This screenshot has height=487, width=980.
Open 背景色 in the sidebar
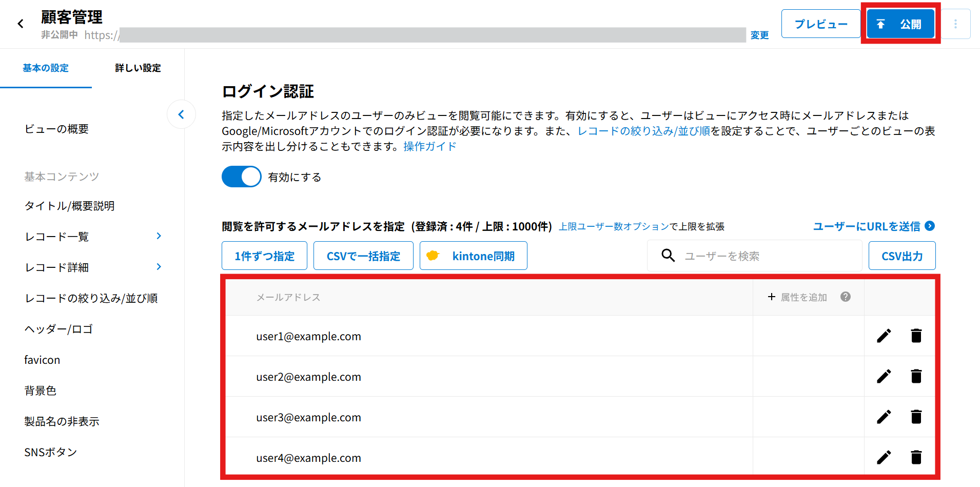coord(41,391)
